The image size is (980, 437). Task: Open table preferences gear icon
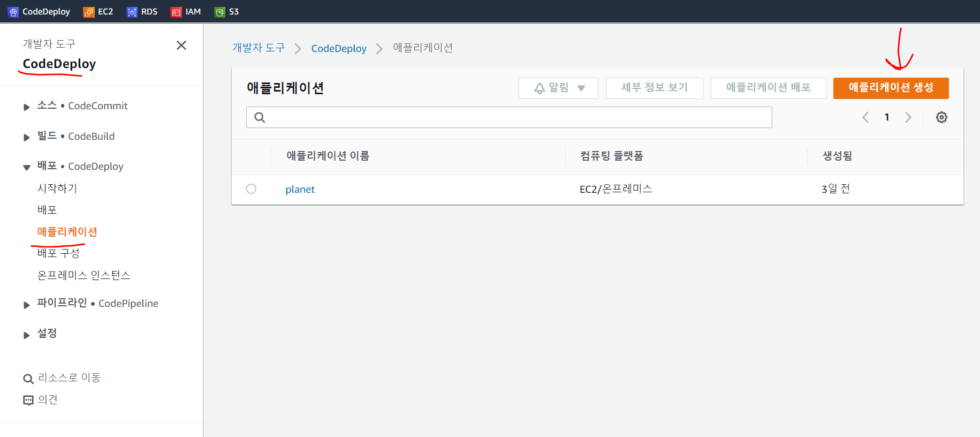click(941, 117)
